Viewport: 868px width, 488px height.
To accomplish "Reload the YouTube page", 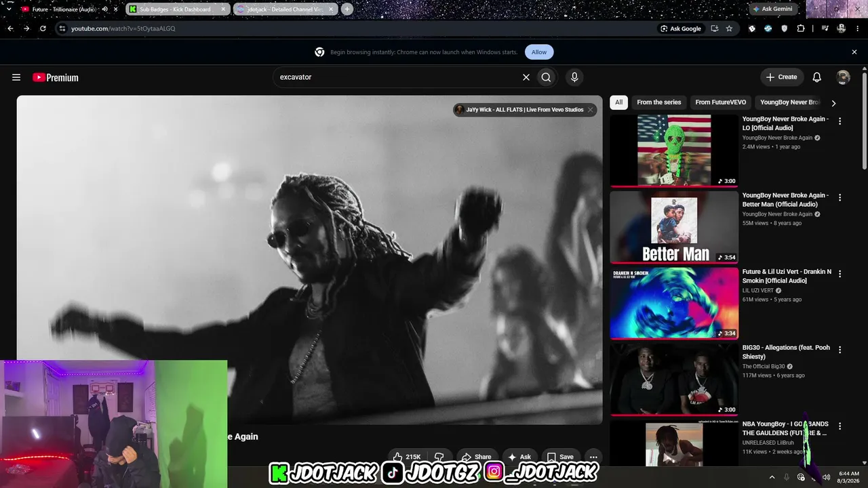I will coord(43,28).
